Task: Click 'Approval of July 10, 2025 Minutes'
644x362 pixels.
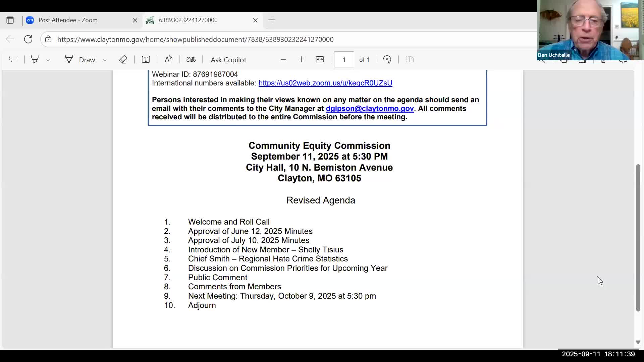Action: (x=249, y=240)
